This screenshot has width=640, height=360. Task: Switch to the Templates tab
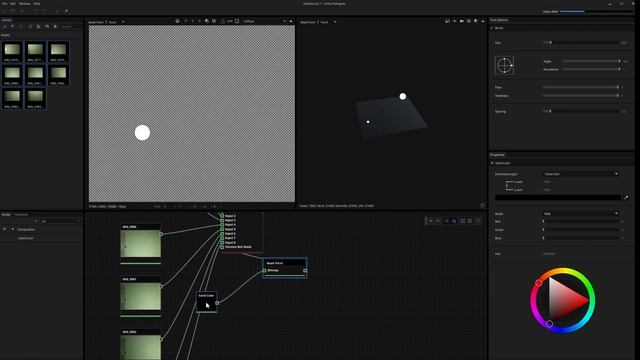point(21,214)
